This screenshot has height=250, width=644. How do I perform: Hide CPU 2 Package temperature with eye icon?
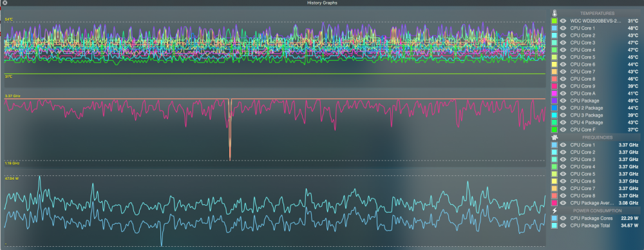563,108
